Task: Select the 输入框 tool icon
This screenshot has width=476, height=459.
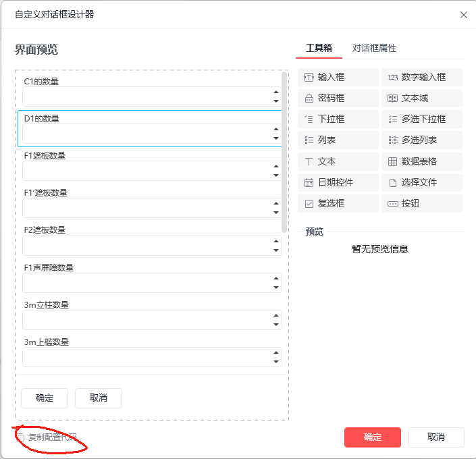Action: (309, 78)
